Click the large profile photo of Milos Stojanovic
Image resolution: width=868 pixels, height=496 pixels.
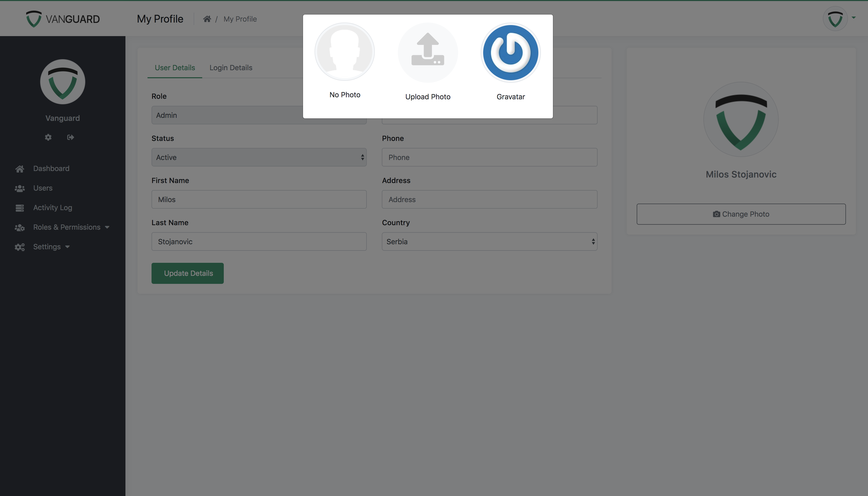coord(741,119)
